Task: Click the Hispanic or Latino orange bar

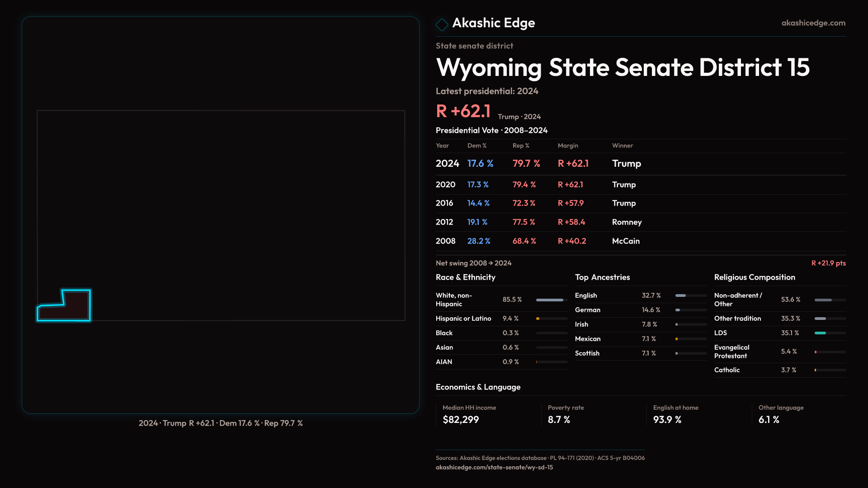Action: coord(551,319)
